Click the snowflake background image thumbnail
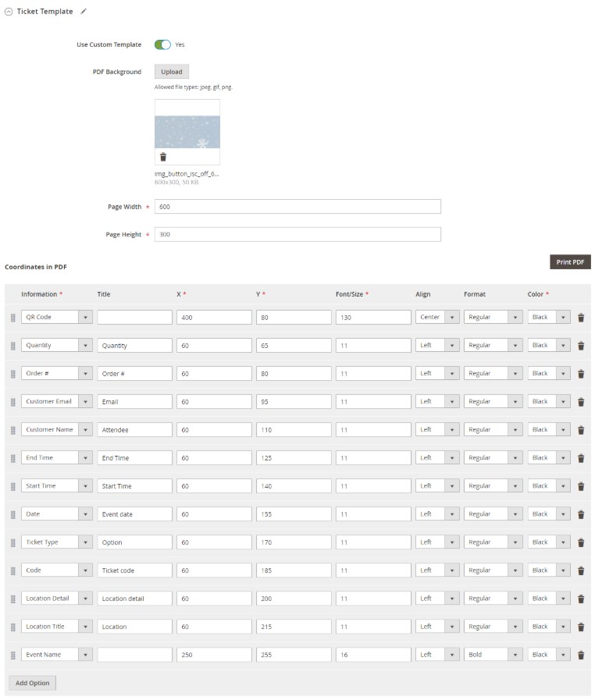This screenshot has height=700, width=595. coord(187,131)
